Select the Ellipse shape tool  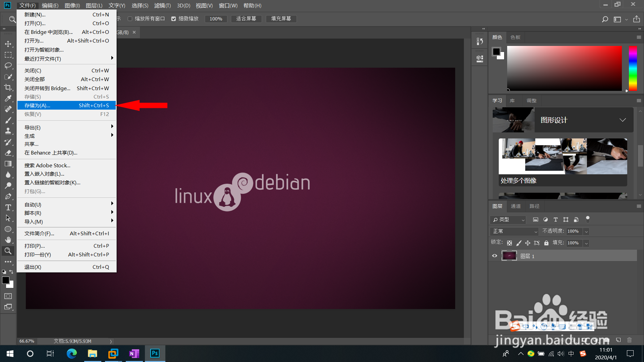pyautogui.click(x=8, y=229)
